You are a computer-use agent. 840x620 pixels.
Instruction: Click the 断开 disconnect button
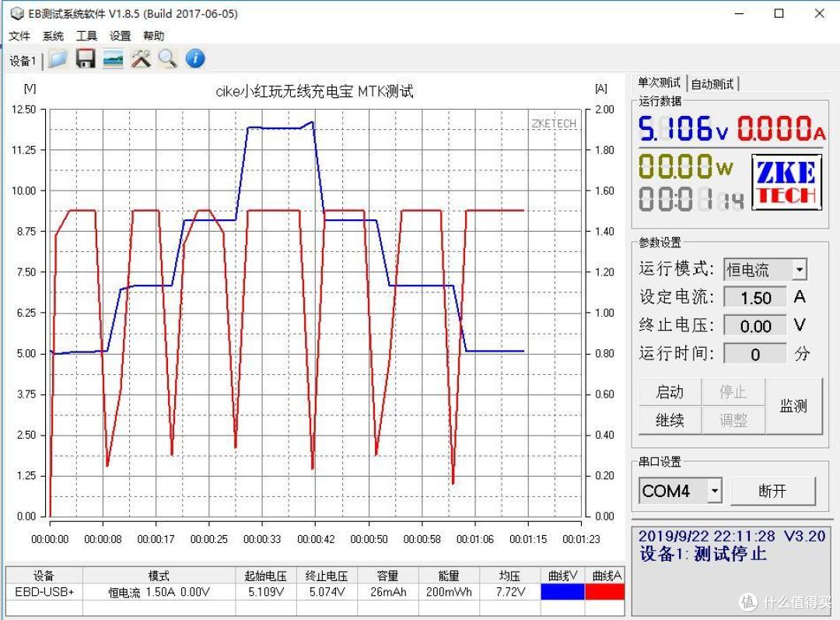pyautogui.click(x=772, y=491)
